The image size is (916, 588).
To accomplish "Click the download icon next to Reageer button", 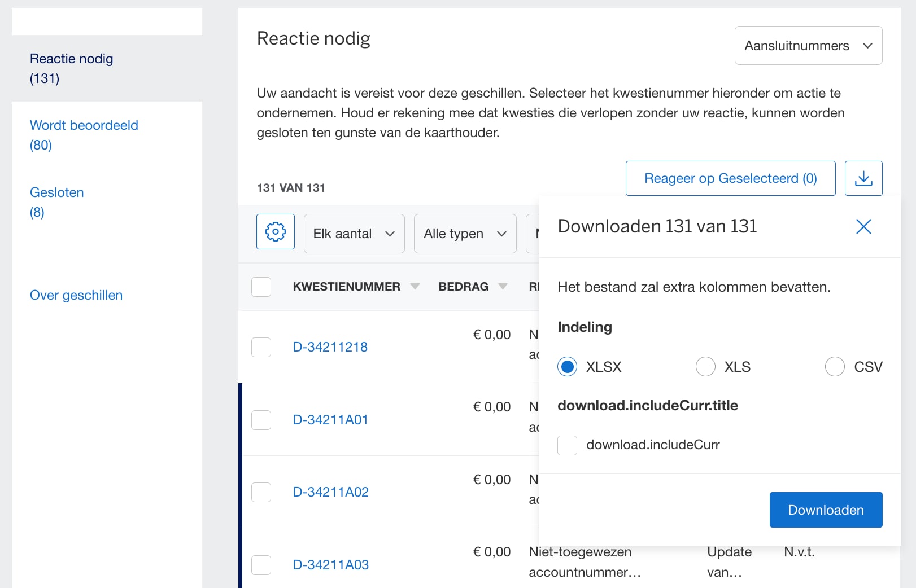I will [863, 178].
